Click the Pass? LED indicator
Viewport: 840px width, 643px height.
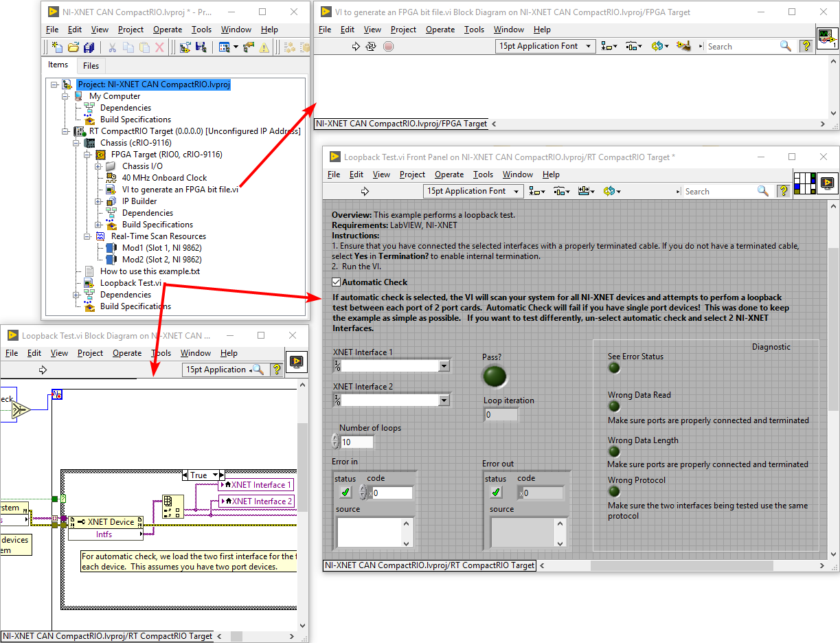click(x=495, y=376)
